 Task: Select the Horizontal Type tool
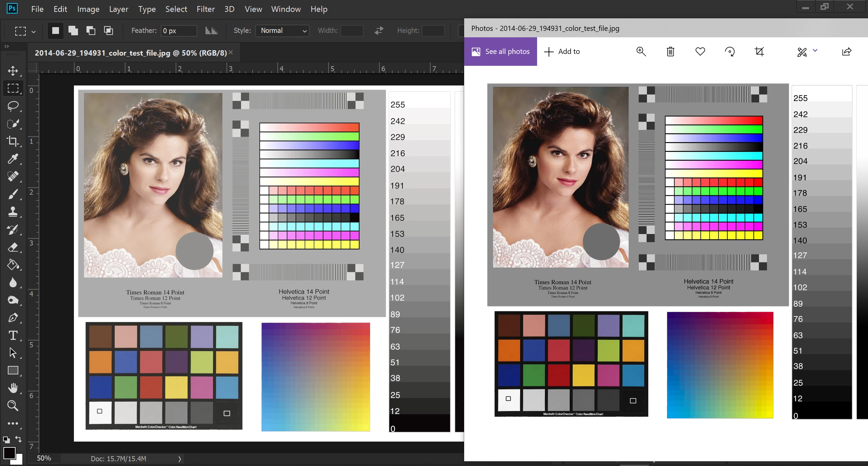(13, 335)
